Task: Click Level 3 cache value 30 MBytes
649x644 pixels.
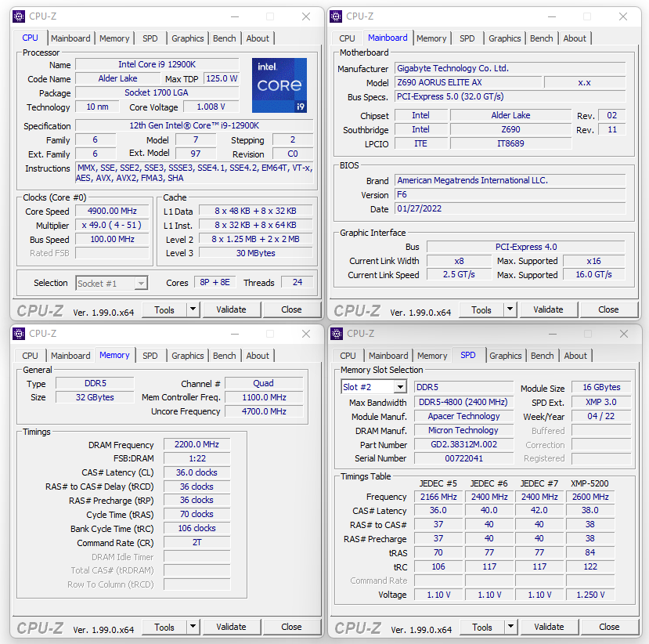Action: 256,253
